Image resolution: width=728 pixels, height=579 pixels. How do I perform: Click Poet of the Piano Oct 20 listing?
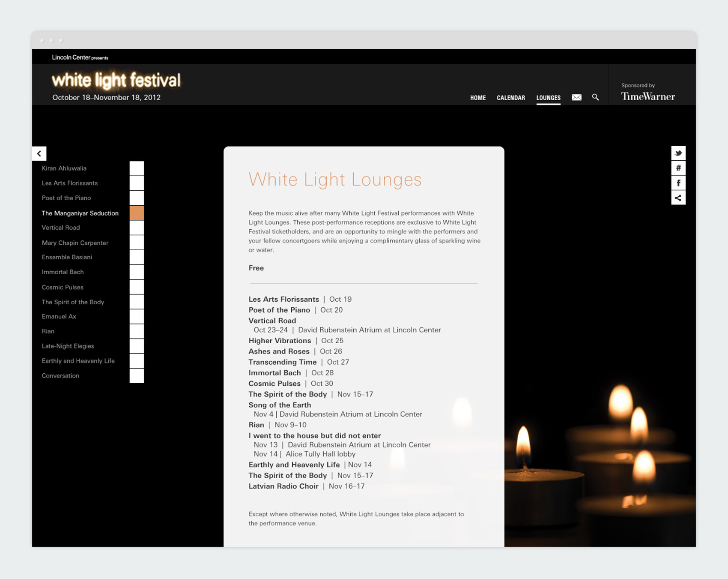coord(295,310)
